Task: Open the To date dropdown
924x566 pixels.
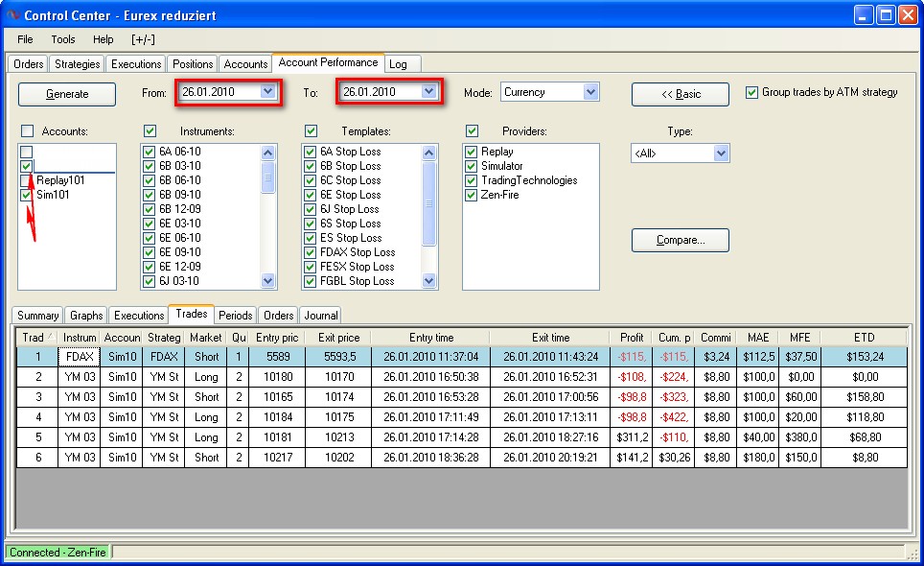Action: pos(429,92)
